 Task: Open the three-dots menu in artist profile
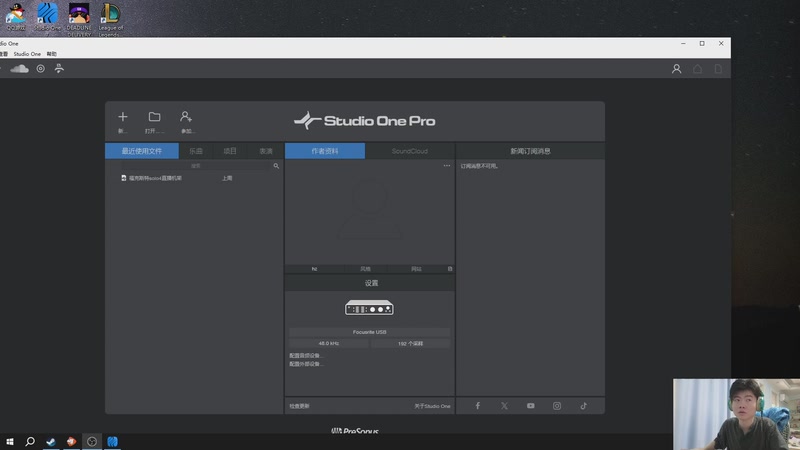coord(446,165)
